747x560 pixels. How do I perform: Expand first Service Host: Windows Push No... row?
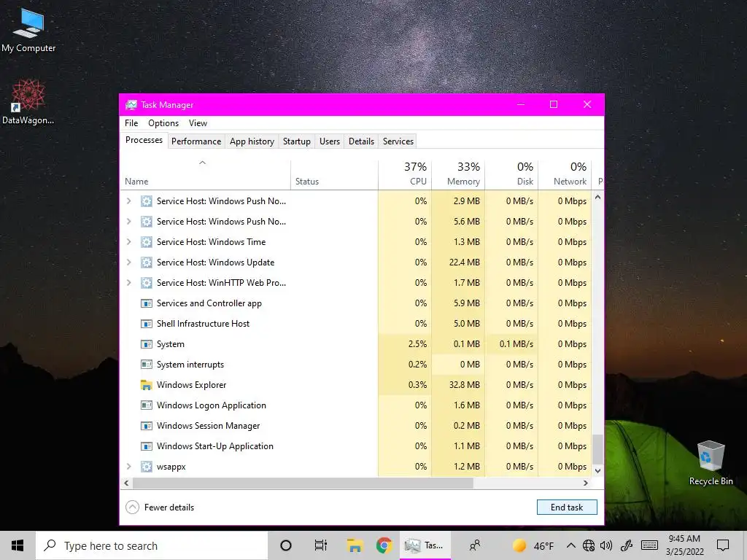[128, 201]
